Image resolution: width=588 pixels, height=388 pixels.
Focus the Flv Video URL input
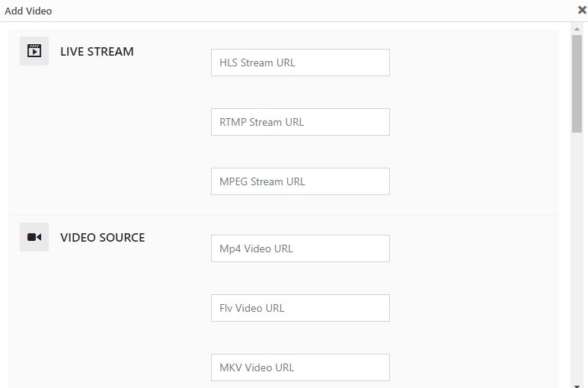click(300, 308)
